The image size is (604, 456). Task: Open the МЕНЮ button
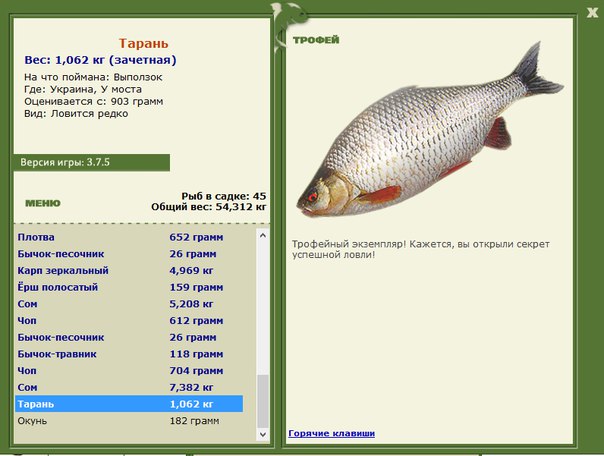coord(43,203)
